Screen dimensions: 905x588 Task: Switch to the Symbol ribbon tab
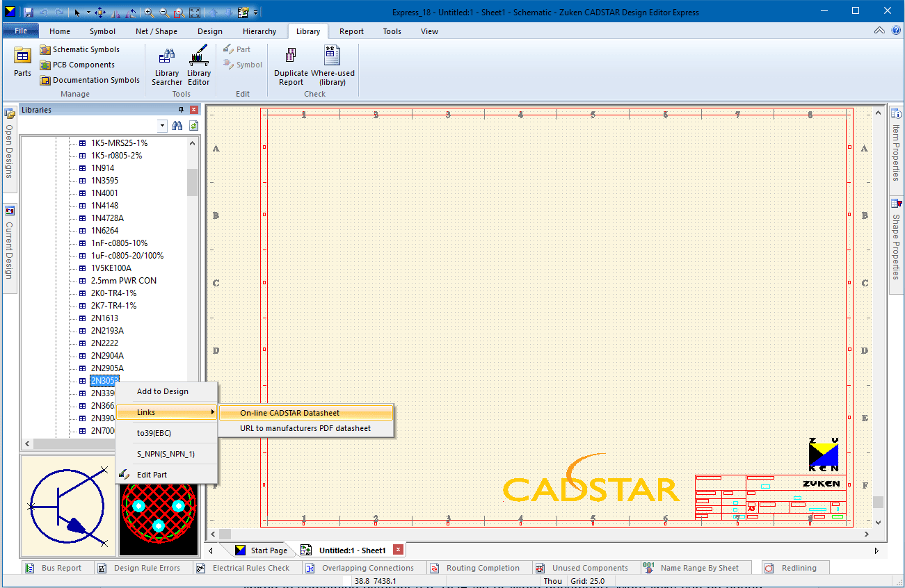(x=103, y=31)
